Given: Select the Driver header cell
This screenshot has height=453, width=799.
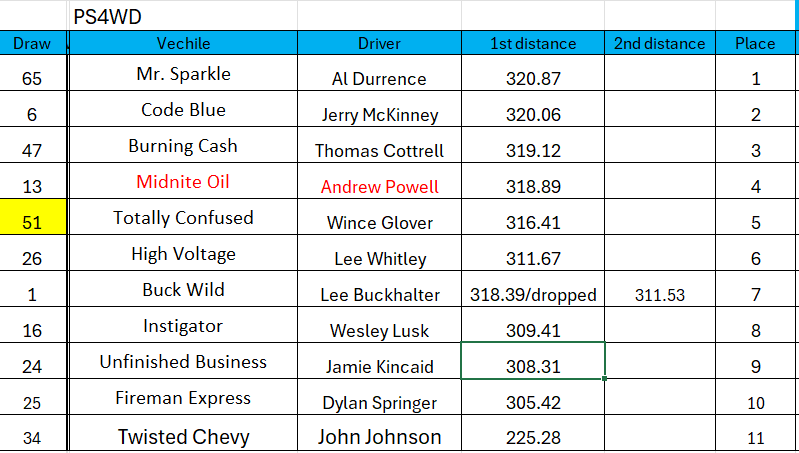Looking at the screenshot, I should 379,43.
